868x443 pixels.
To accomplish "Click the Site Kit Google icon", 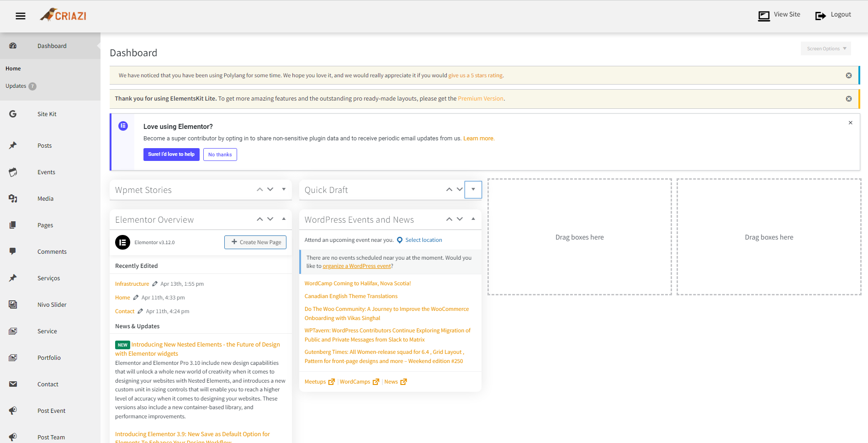I will [x=13, y=114].
